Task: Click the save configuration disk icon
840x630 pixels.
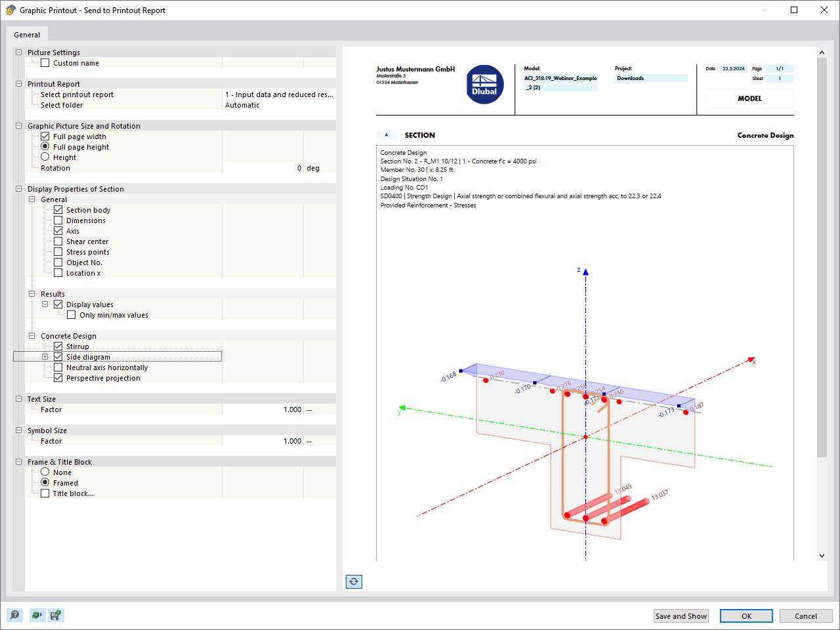Action: 56,615
